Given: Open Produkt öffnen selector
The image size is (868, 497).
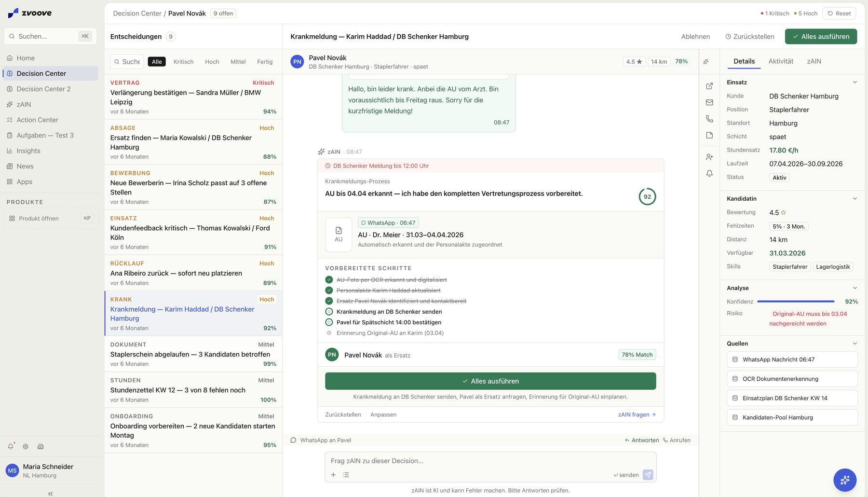Looking at the screenshot, I should click(51, 218).
